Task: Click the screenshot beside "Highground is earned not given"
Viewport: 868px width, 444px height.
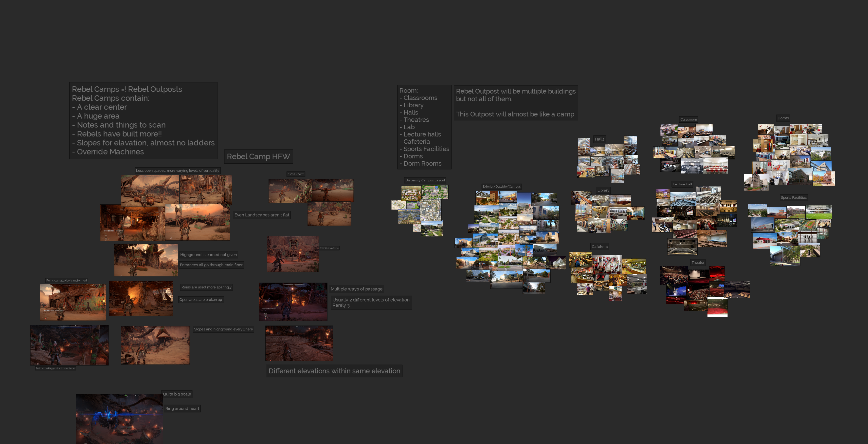Action: click(146, 260)
